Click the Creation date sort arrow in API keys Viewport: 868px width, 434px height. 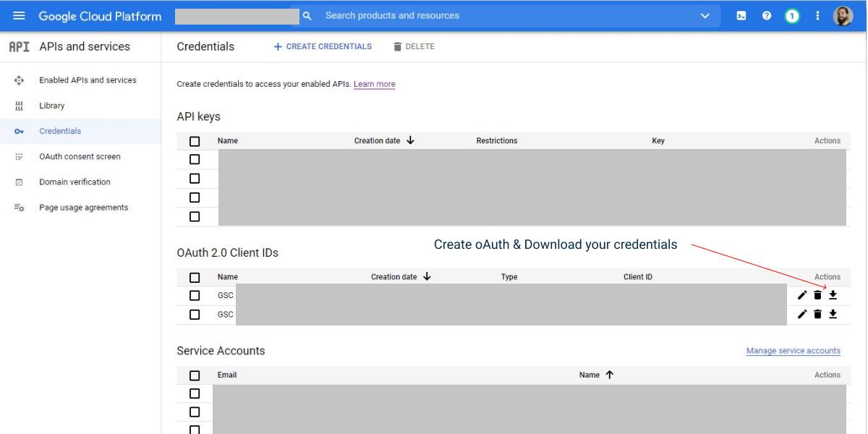coord(410,140)
